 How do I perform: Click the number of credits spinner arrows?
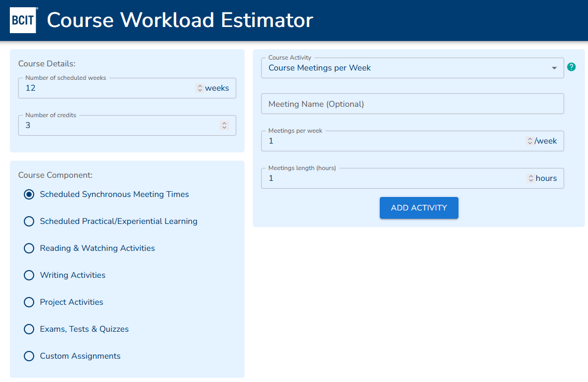tap(224, 125)
